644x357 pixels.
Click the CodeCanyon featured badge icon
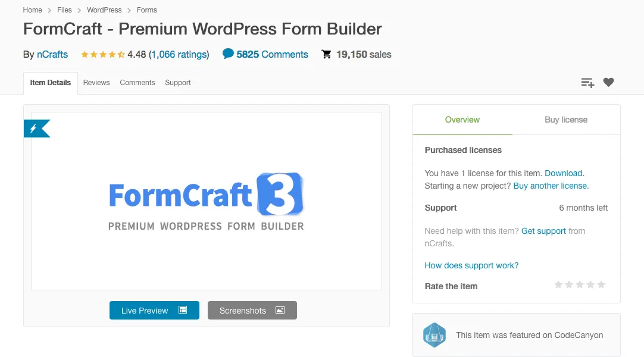click(434, 335)
